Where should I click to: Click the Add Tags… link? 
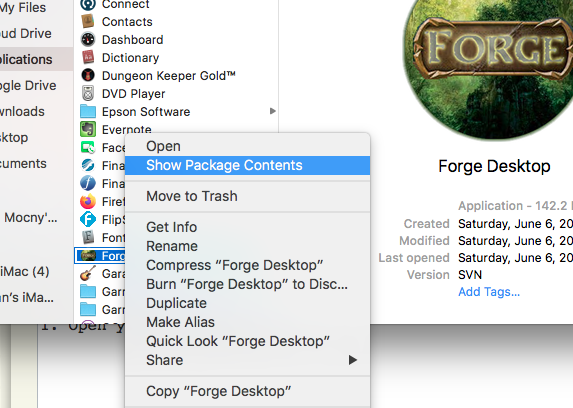[489, 292]
